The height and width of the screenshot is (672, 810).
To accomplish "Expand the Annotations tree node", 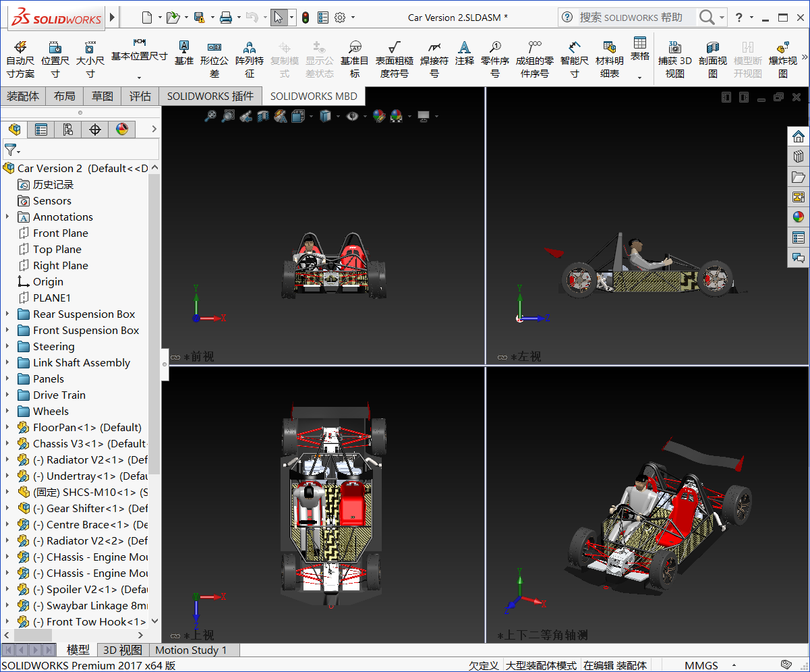I will [x=7, y=217].
